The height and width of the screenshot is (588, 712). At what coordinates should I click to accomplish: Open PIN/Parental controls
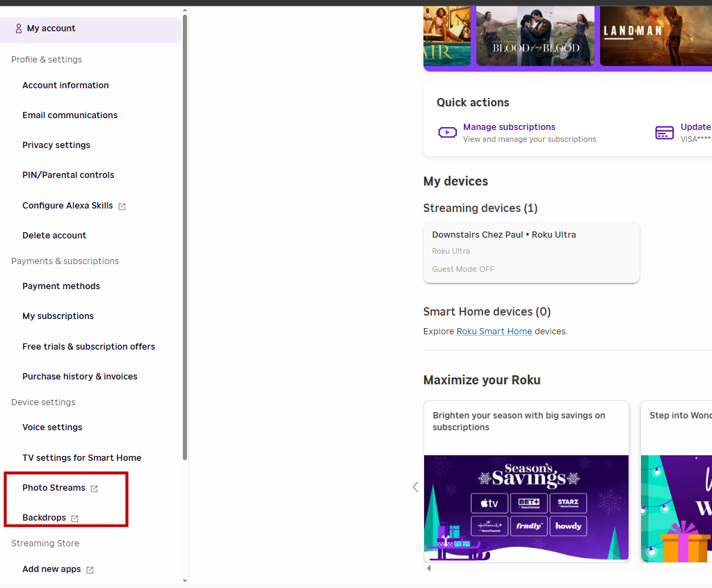pyautogui.click(x=68, y=175)
